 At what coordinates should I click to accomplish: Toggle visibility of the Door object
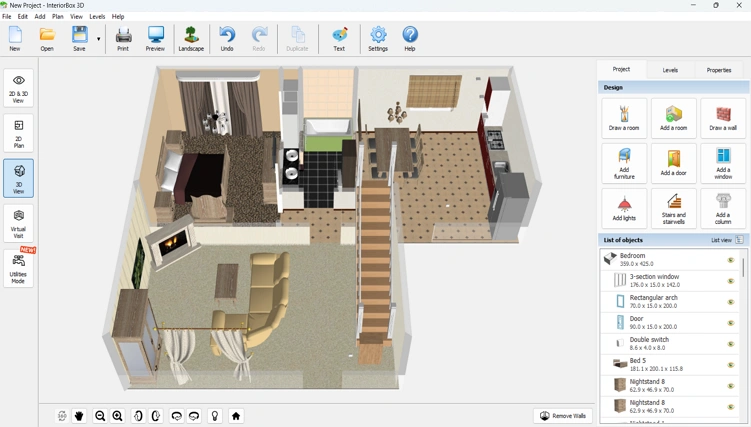coord(731,323)
